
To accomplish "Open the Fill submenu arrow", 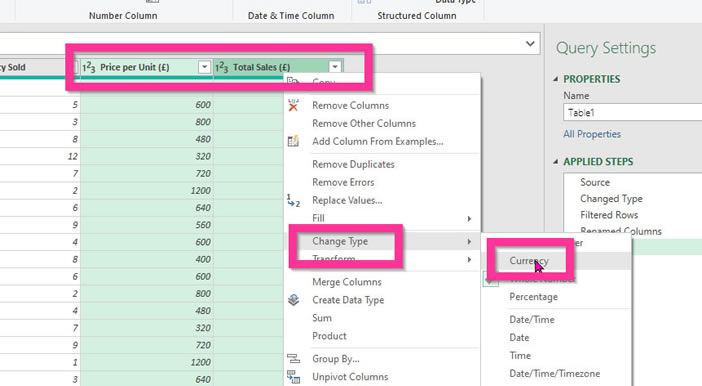I will 469,219.
